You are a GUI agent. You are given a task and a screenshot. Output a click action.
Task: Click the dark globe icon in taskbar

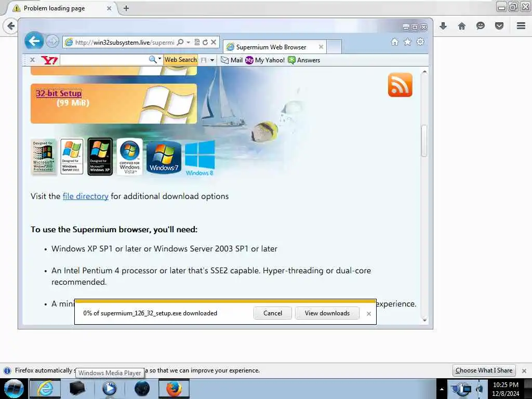click(x=142, y=389)
